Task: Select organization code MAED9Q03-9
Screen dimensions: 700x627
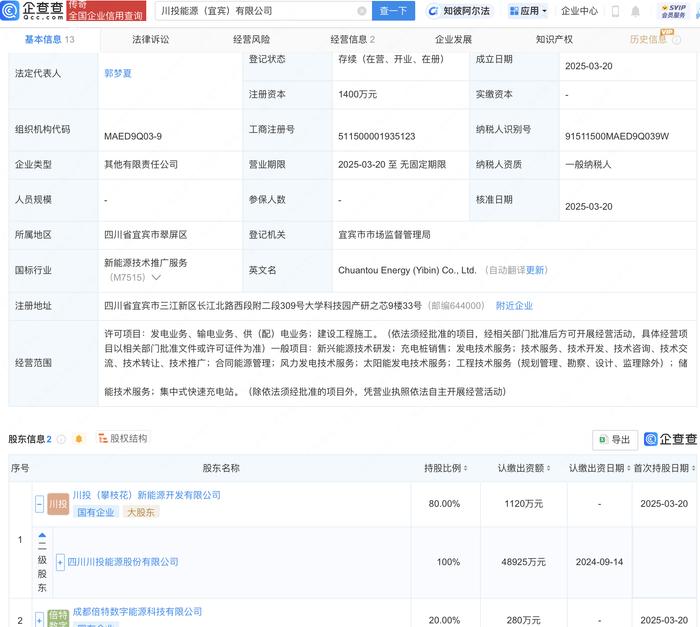Action: pos(133,136)
